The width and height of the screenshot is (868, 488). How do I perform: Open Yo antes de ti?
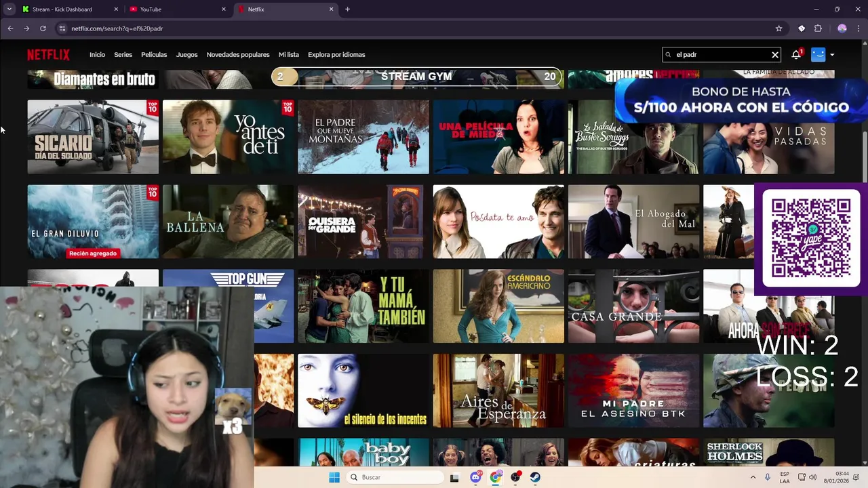[x=228, y=137]
